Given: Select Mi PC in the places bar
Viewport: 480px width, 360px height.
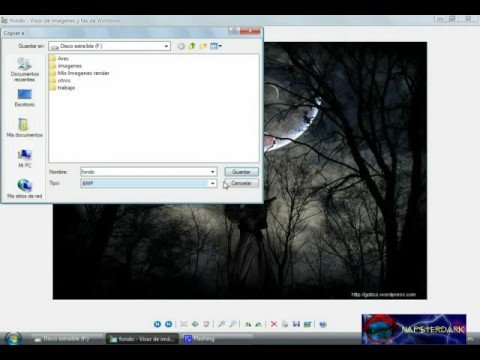Looking at the screenshot, I should (x=25, y=158).
